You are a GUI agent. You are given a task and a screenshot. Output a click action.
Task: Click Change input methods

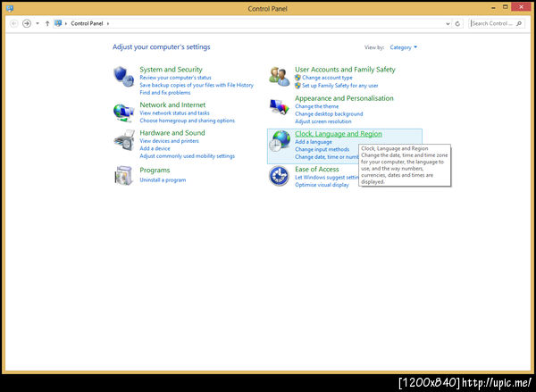322,149
